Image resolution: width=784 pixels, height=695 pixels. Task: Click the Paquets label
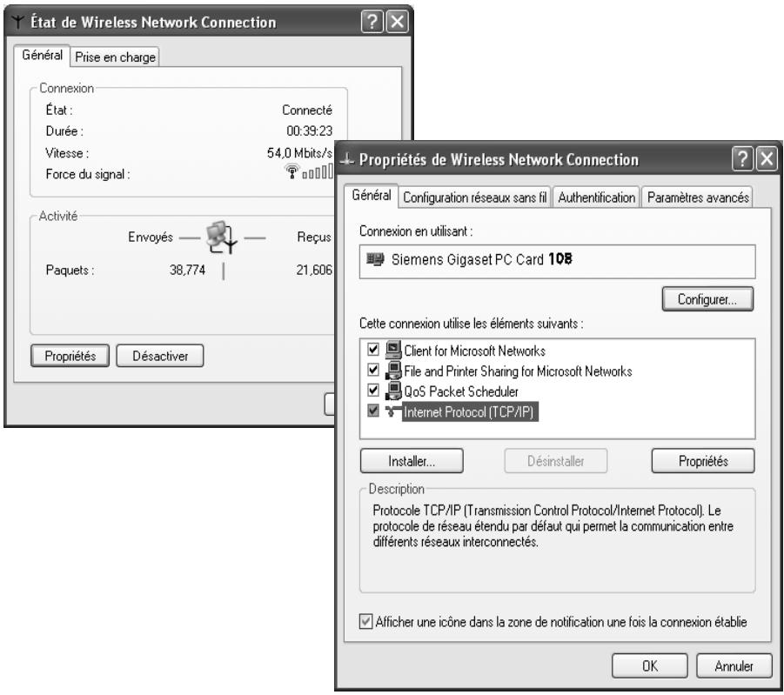70,270
